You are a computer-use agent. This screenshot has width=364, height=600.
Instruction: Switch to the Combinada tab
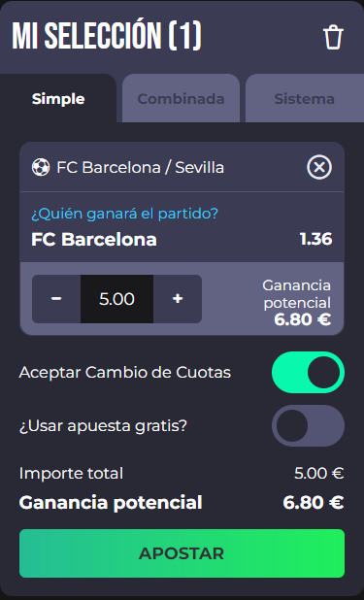(x=182, y=99)
